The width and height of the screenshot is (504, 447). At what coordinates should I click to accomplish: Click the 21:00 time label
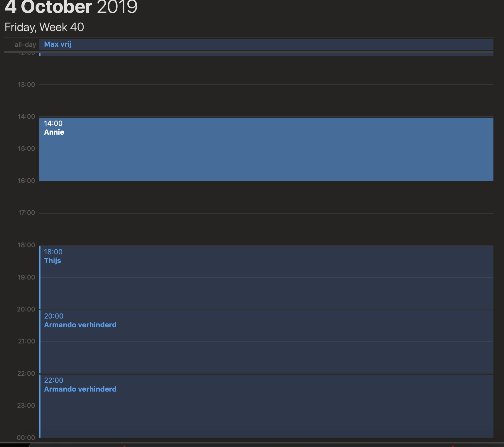pos(26,341)
